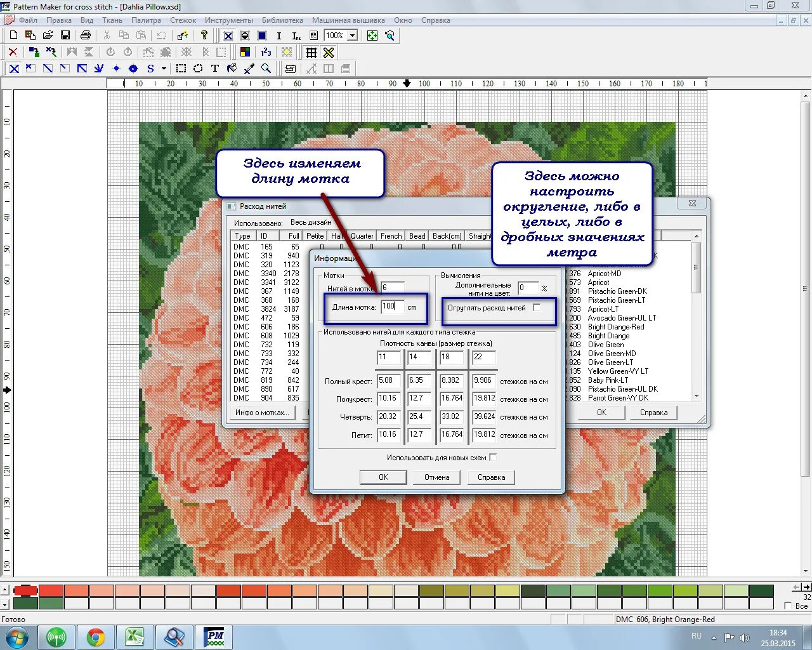
Task: Click the 'Длина мотка' input field
Action: tap(391, 307)
